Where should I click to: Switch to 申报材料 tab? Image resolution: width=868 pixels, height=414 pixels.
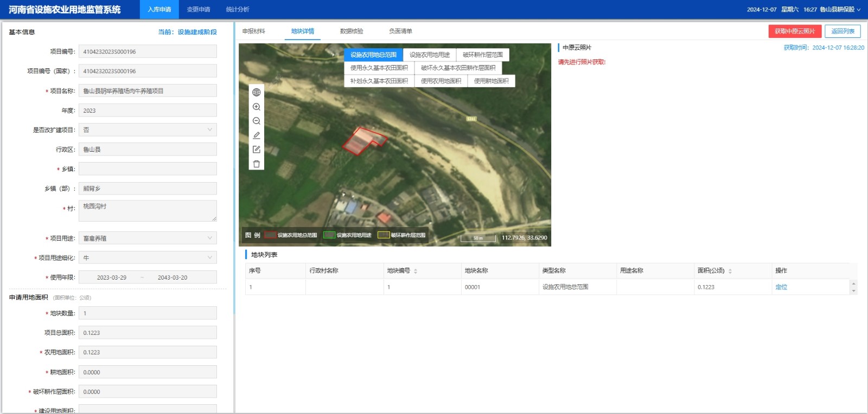pos(254,31)
